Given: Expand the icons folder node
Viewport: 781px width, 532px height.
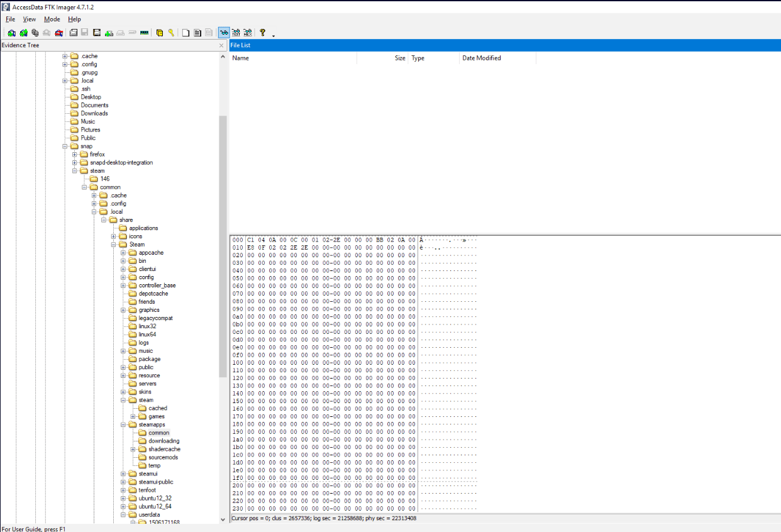Looking at the screenshot, I should [x=114, y=236].
